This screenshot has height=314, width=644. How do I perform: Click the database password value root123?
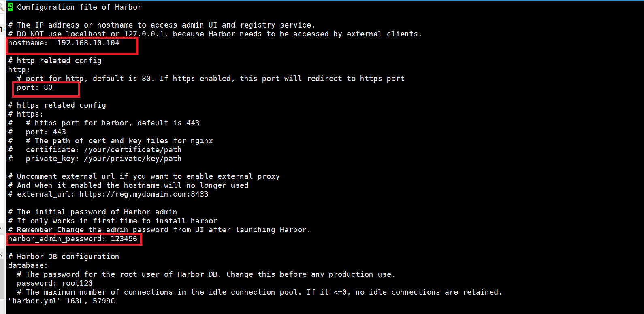(x=77, y=283)
